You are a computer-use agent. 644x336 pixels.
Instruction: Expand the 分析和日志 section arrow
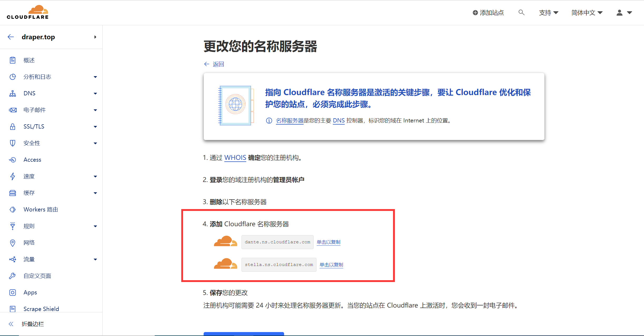pos(95,77)
